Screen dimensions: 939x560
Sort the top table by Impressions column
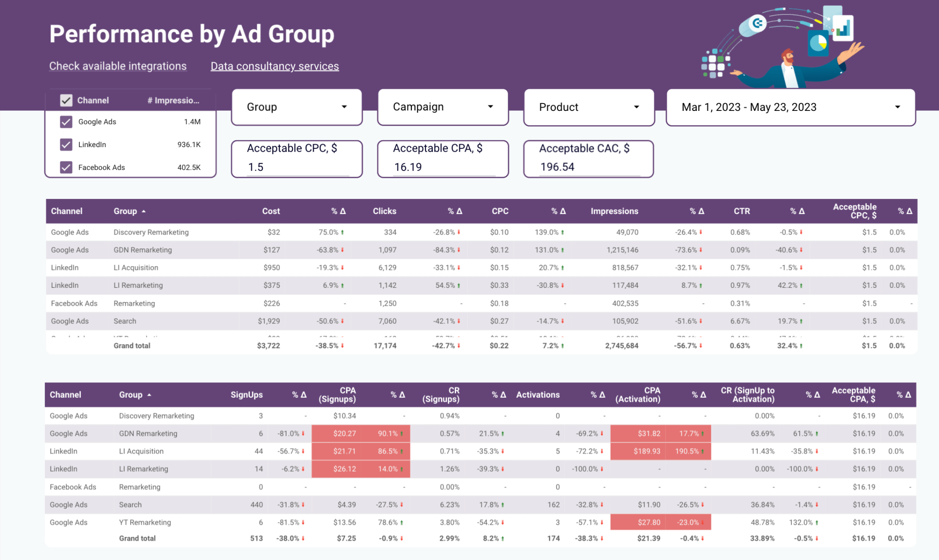tap(614, 211)
